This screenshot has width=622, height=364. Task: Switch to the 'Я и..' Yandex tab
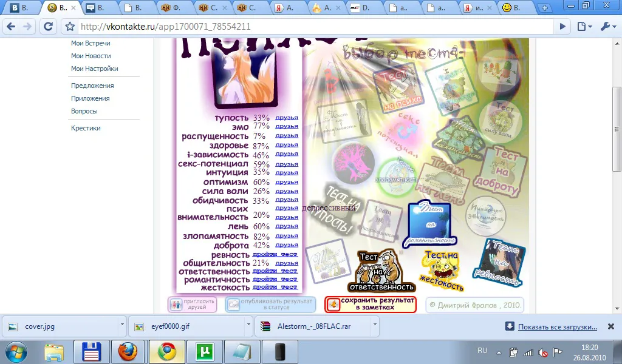479,7
